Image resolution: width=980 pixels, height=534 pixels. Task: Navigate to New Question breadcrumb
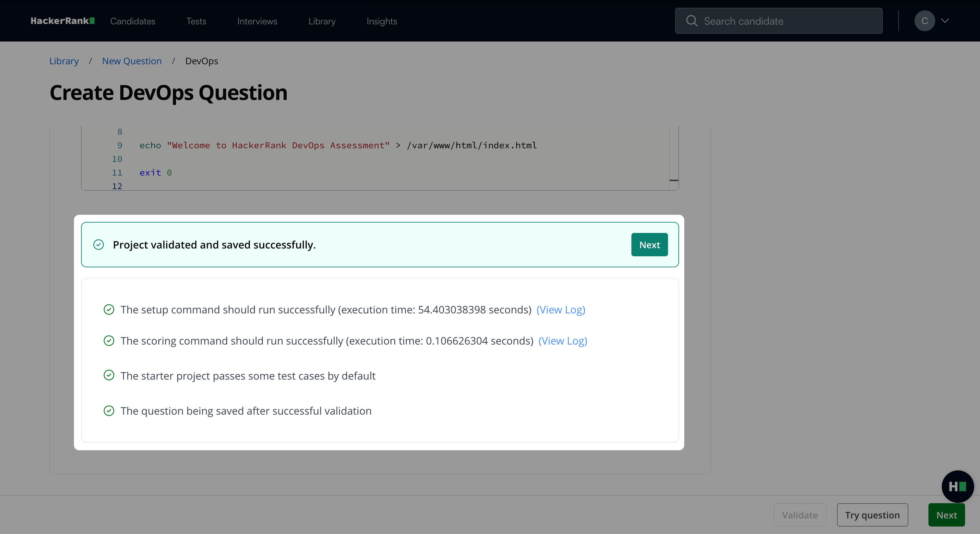click(132, 61)
